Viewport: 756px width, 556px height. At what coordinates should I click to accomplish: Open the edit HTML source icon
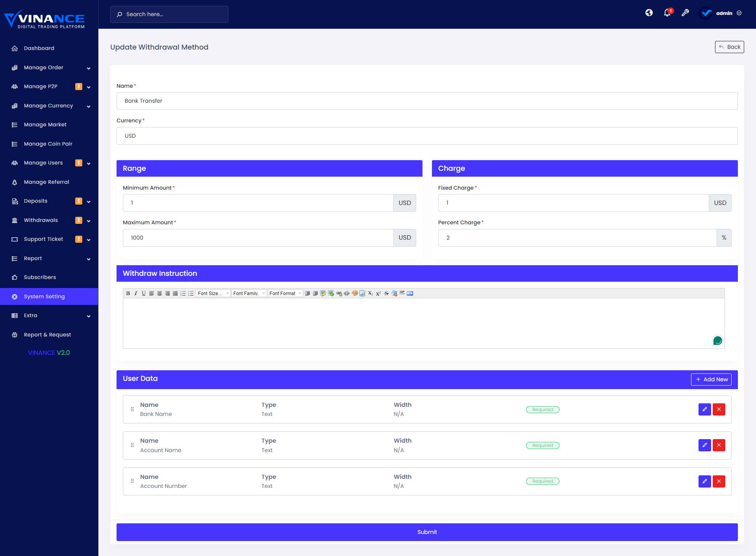[410, 293]
